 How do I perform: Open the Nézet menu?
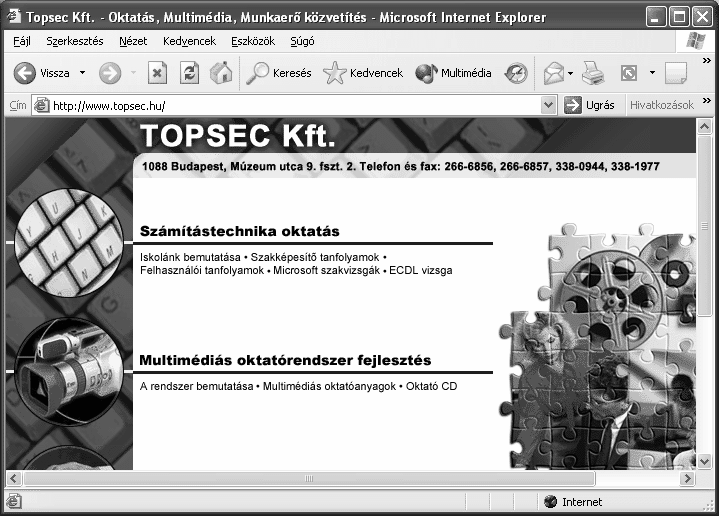133,41
